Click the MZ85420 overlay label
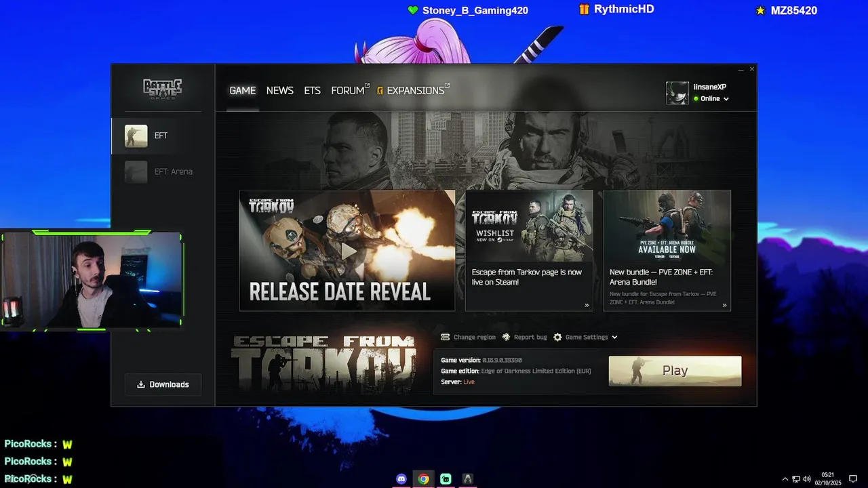This screenshot has height=488, width=868. tap(793, 10)
